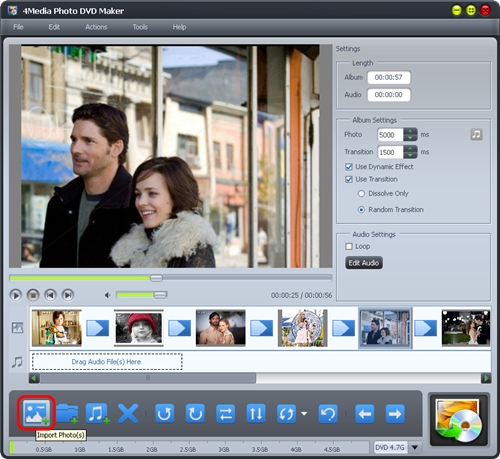Select the Random Transition radio button
Image resolution: width=500 pixels, height=459 pixels.
[361, 210]
